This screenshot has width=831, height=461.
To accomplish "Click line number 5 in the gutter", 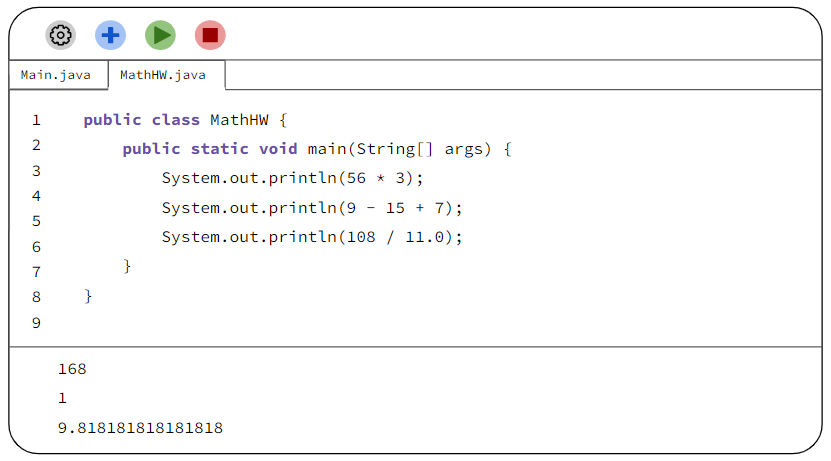I will 36,221.
